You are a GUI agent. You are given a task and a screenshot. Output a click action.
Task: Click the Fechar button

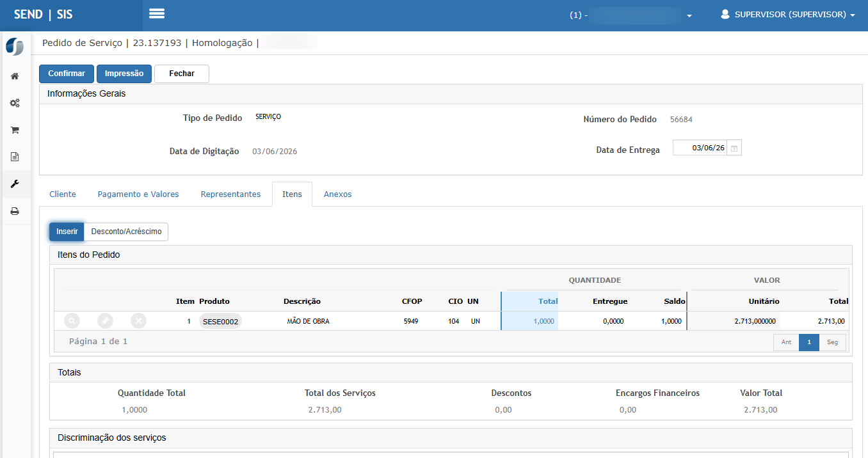pos(182,74)
